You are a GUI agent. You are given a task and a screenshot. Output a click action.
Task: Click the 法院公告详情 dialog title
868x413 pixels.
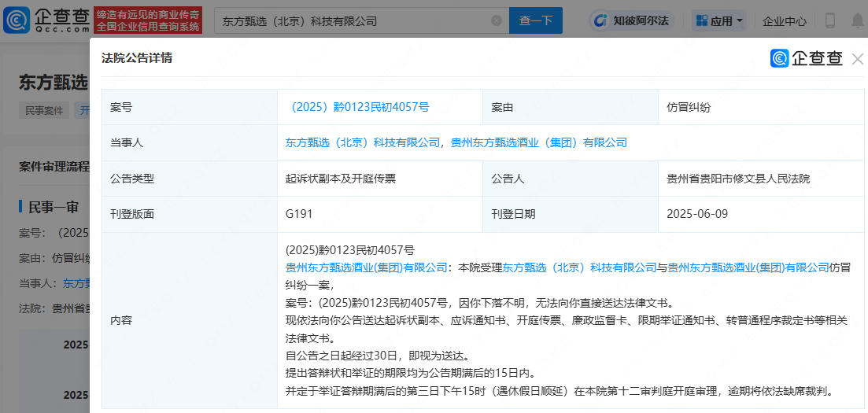(x=137, y=57)
